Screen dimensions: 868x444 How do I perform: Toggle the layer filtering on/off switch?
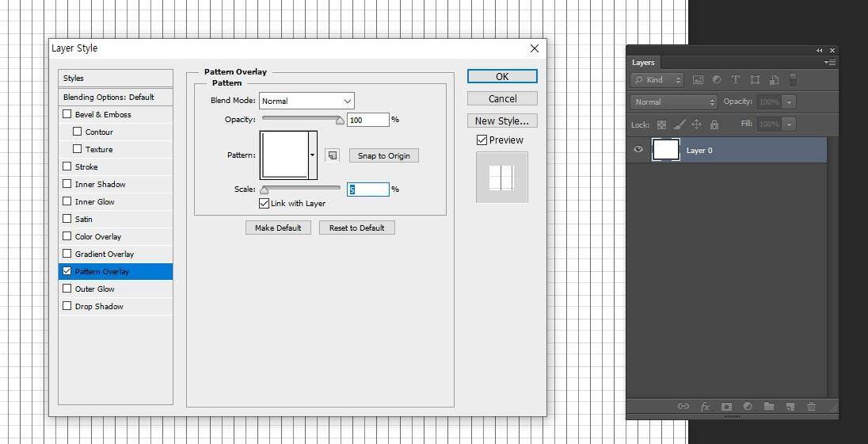click(x=793, y=79)
